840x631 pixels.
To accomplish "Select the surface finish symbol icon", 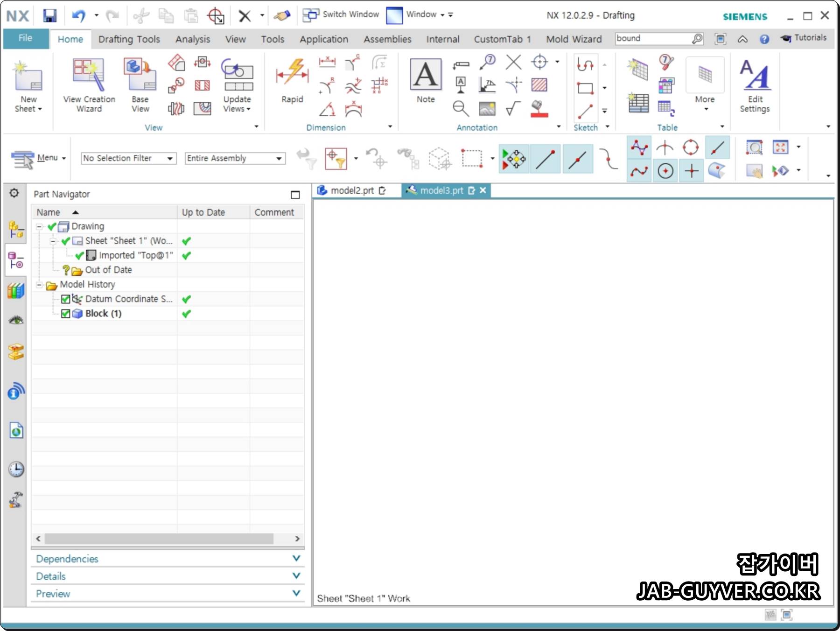I will coord(513,108).
